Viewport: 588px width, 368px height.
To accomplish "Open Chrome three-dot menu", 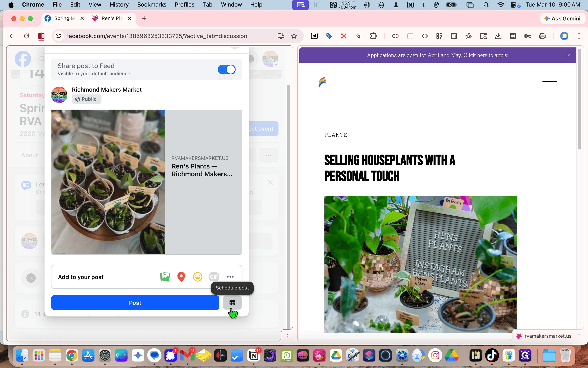I will 579,36.
